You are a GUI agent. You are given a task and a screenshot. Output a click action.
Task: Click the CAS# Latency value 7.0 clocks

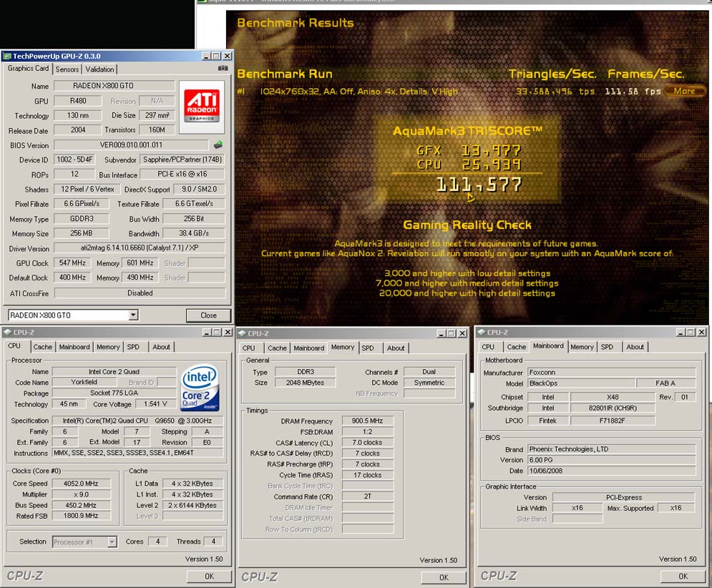pyautogui.click(x=367, y=443)
